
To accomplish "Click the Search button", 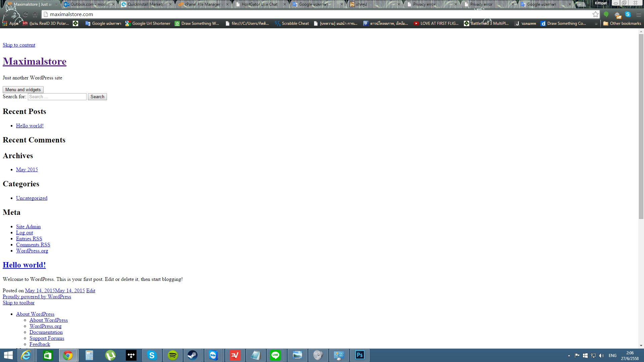I will coord(97,97).
